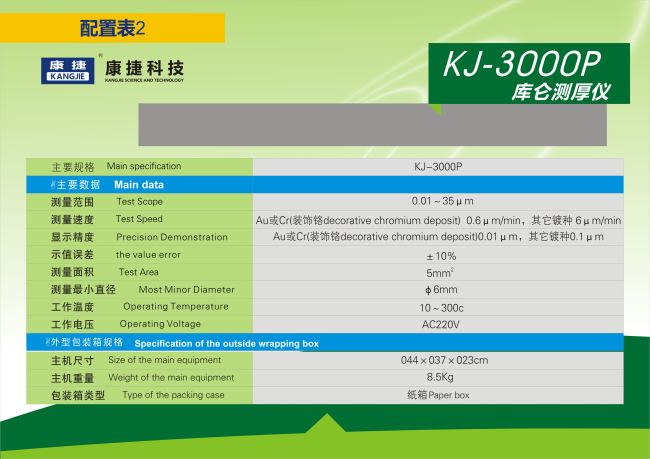Click the KJ-3000P green title heading
The height and width of the screenshot is (459, 650).
point(521,63)
